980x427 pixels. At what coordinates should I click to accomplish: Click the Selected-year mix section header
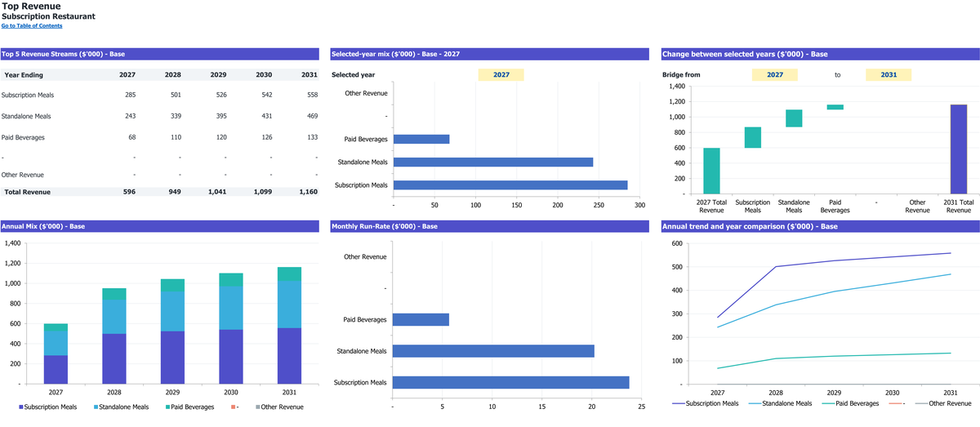[489, 54]
